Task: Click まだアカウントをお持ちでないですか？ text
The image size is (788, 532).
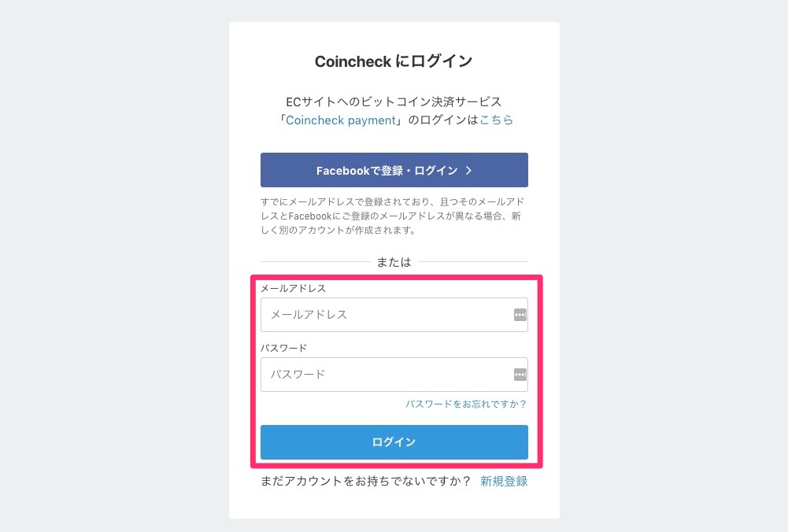Action: pyautogui.click(x=366, y=482)
